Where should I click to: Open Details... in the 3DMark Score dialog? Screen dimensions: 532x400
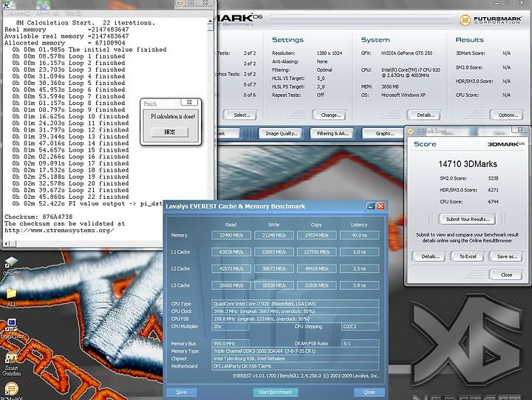pyautogui.click(x=430, y=257)
